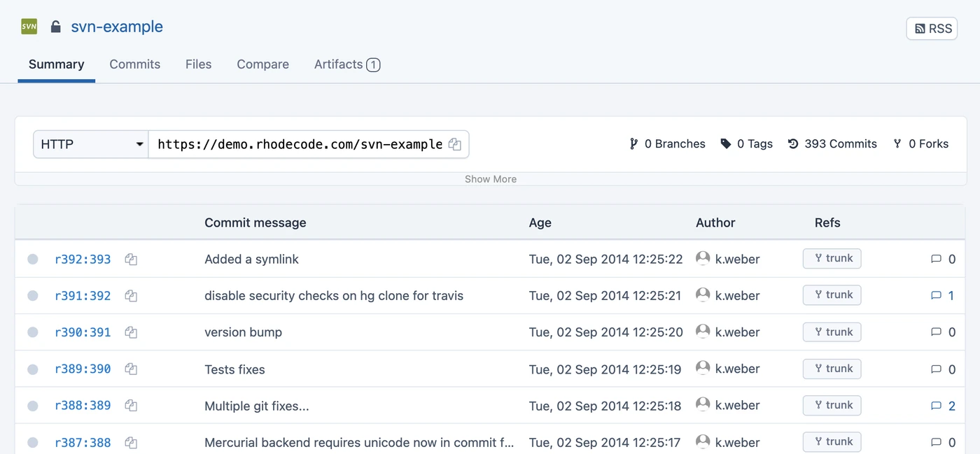Expand the HTTP protocol dropdown

(91, 144)
